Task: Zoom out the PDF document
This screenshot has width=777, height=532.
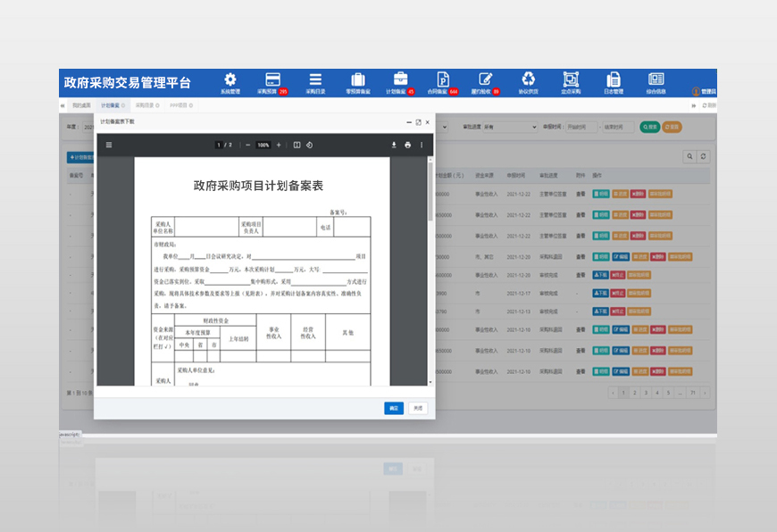Action: [x=247, y=145]
